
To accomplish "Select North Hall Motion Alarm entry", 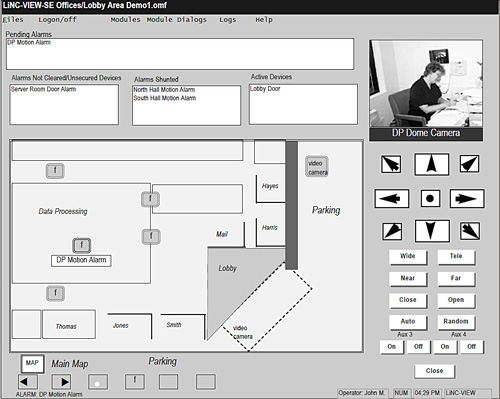I will pos(164,90).
